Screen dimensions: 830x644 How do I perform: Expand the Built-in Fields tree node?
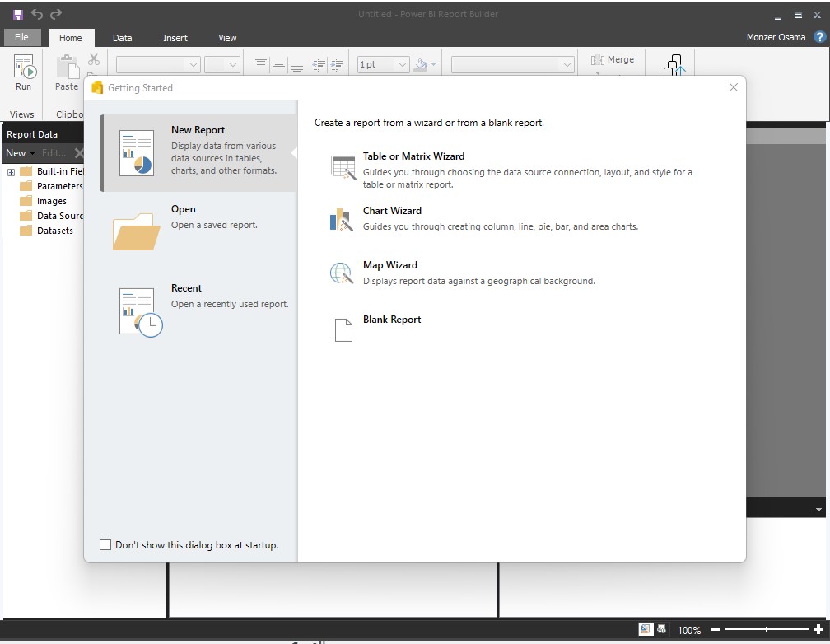coord(12,172)
